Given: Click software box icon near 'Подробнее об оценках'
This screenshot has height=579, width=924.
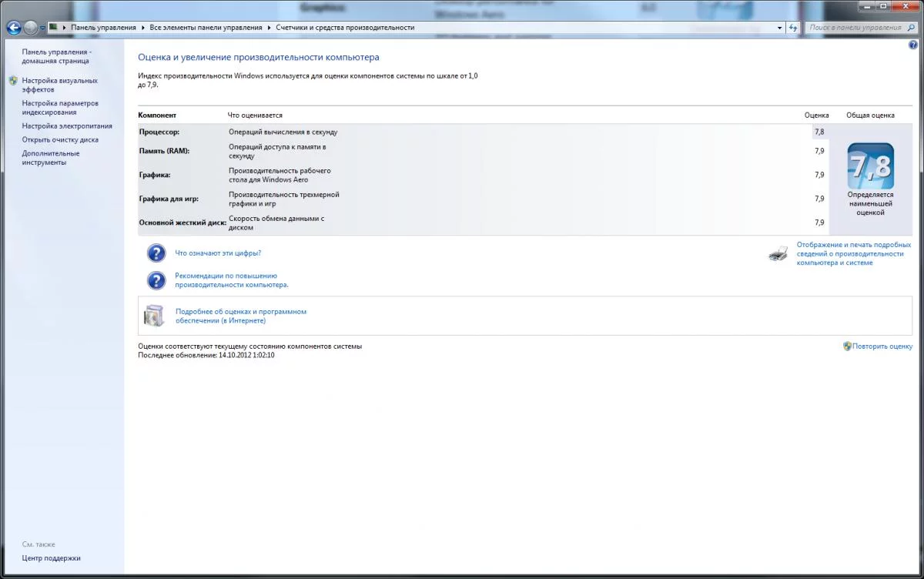Looking at the screenshot, I should pyautogui.click(x=154, y=316).
